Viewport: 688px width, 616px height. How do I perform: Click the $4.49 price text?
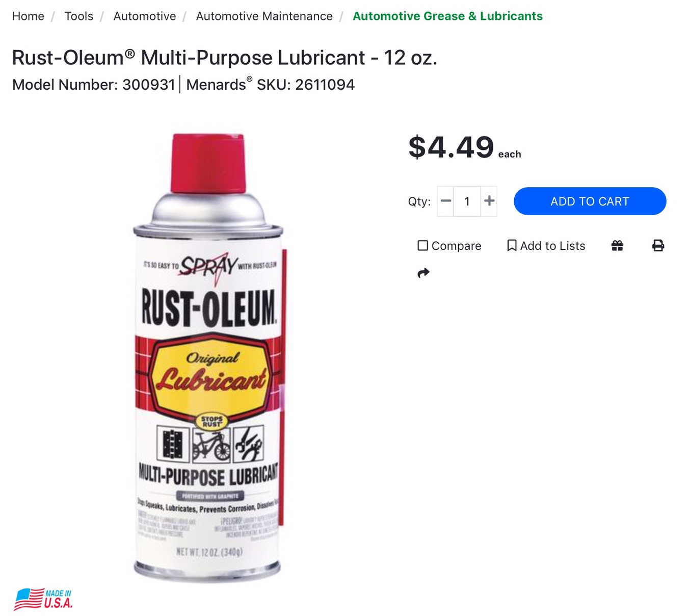[x=451, y=147]
